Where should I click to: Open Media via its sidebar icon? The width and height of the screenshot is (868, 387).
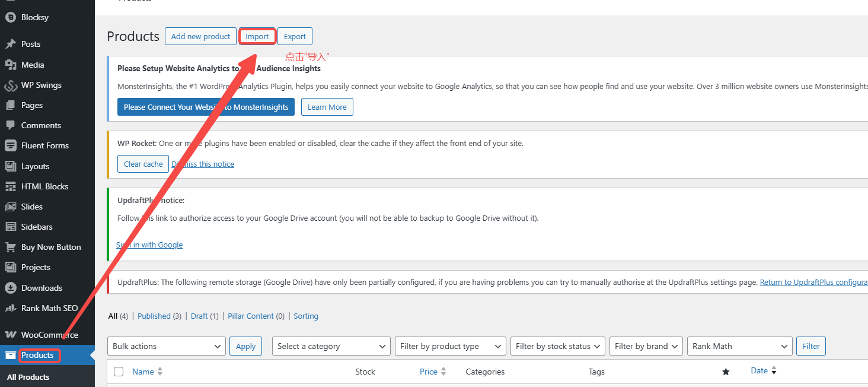coord(10,65)
